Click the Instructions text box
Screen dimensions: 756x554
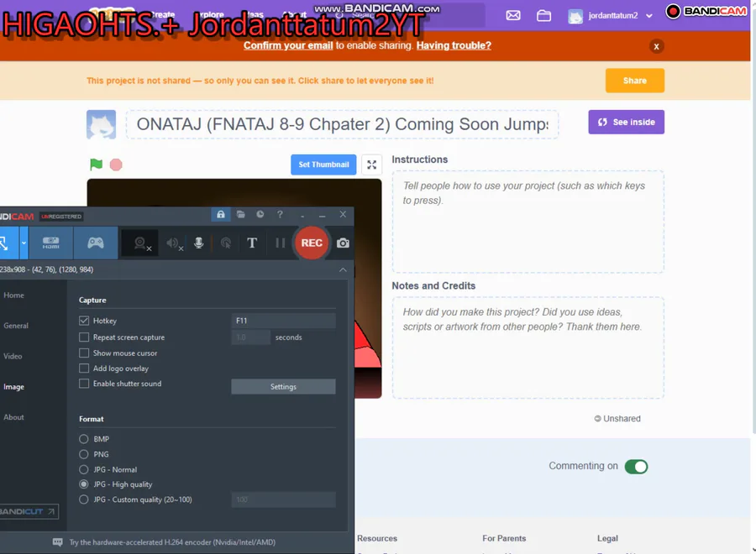[x=528, y=222]
